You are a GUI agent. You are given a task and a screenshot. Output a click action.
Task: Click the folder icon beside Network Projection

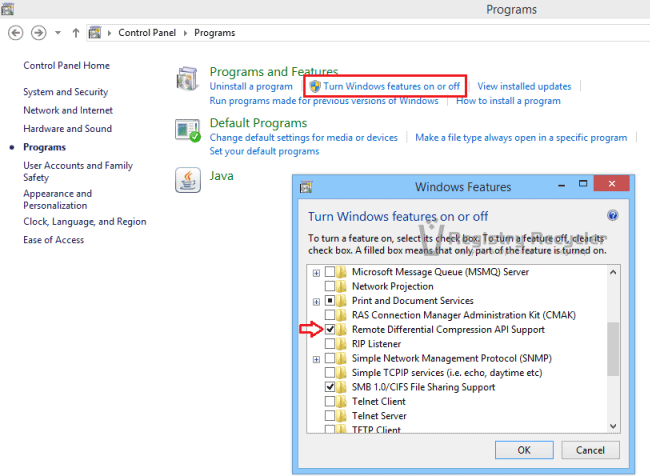pos(342,286)
